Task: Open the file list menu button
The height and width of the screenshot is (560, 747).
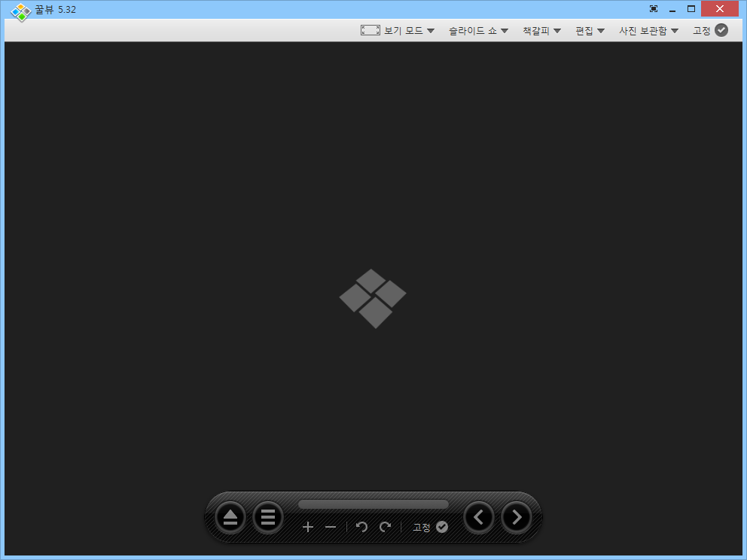Action: point(268,517)
